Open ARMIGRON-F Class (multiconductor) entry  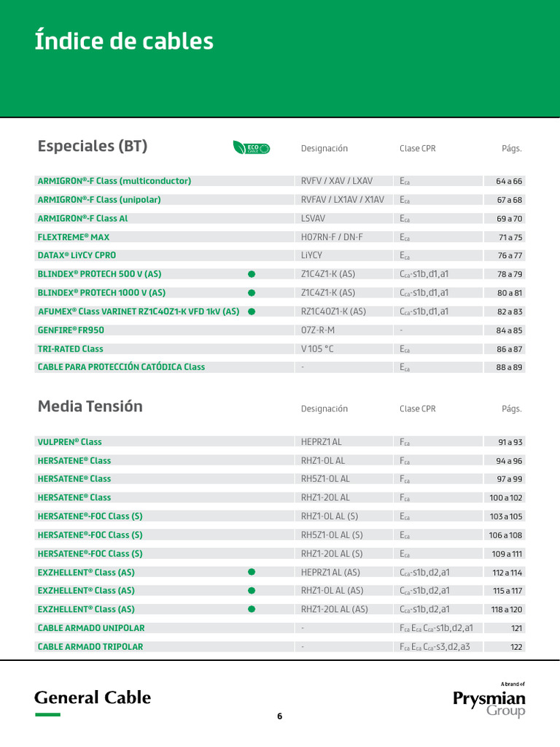(x=114, y=181)
